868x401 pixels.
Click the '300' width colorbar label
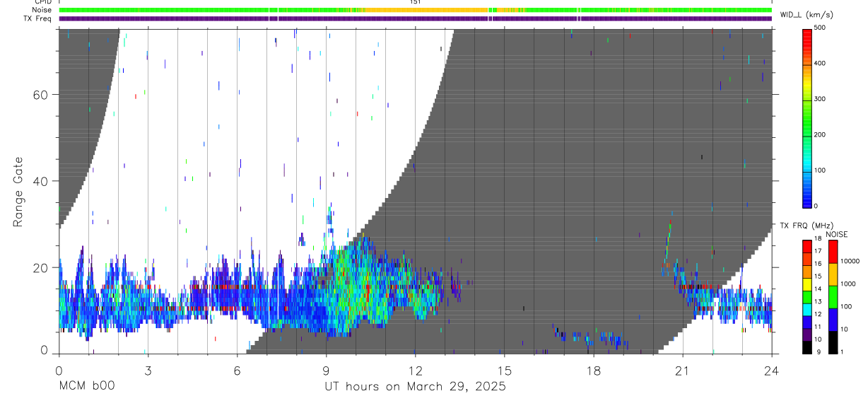click(x=821, y=99)
